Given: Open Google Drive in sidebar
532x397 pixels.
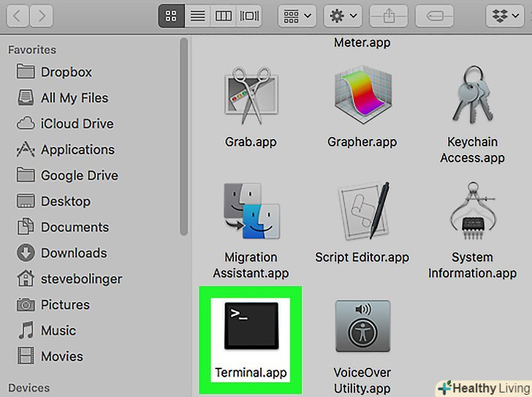Looking at the screenshot, I should click(x=67, y=175).
